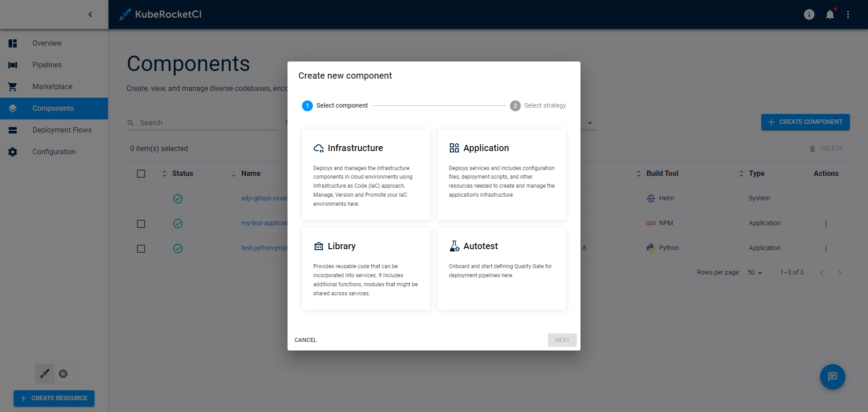
Task: Open Deployment Flows in the sidebar
Action: pyautogui.click(x=54, y=130)
